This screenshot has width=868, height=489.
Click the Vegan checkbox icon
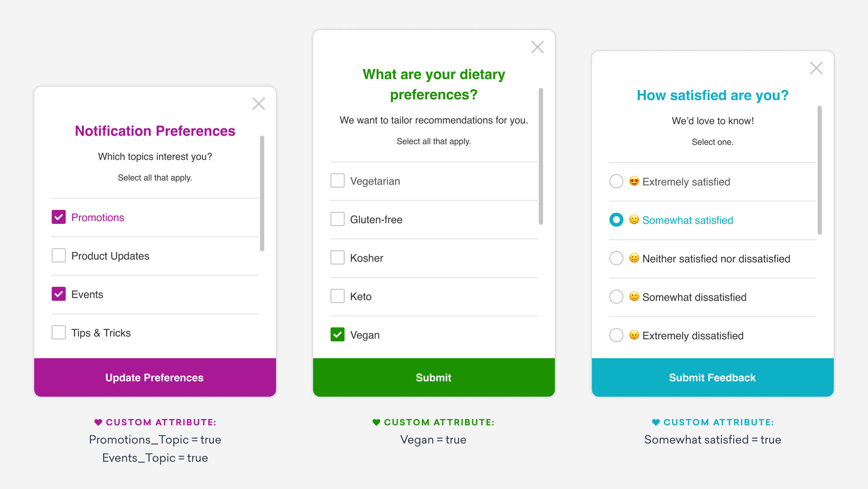[x=337, y=334]
